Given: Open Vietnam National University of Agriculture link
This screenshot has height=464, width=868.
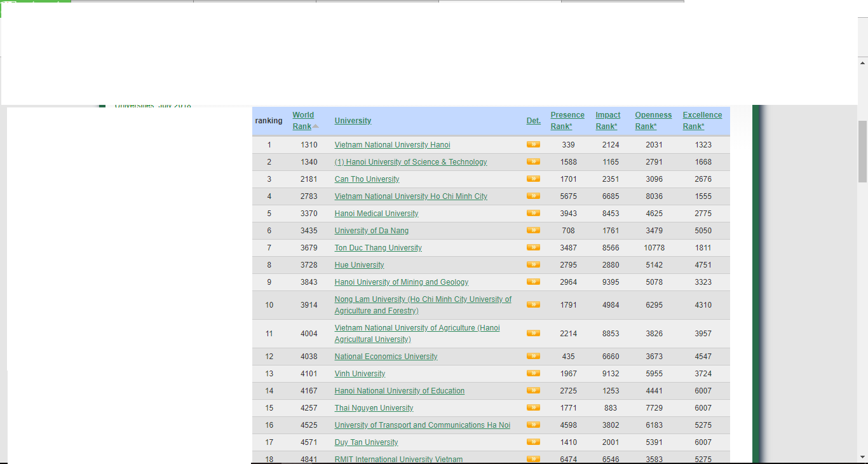Looking at the screenshot, I should coord(417,334).
